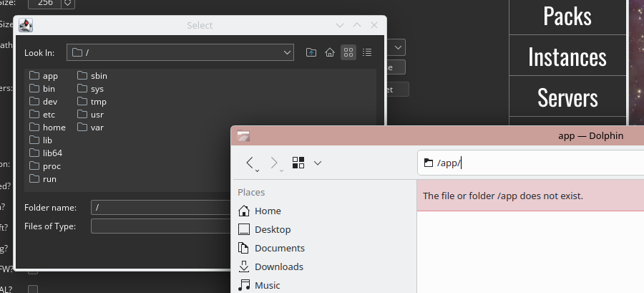Select the sbin folder
644x293 pixels.
pyautogui.click(x=92, y=76)
